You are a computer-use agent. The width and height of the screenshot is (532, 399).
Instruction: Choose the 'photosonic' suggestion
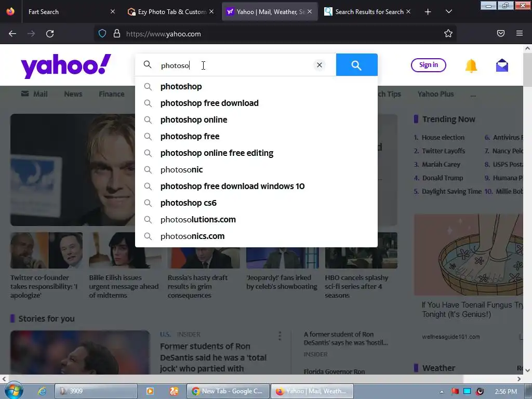256,170
